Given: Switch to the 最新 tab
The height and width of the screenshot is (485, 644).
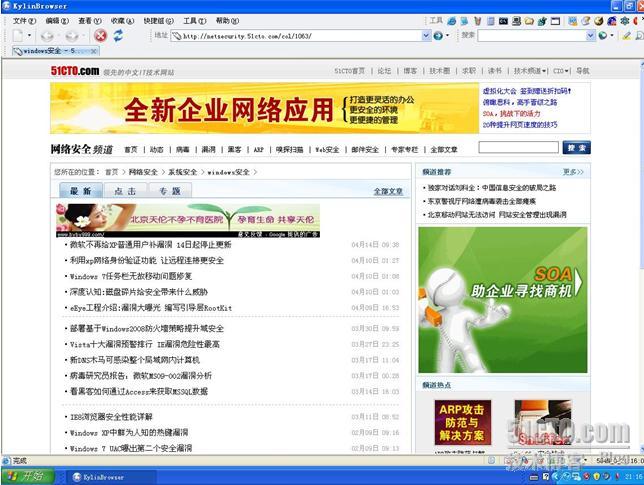Looking at the screenshot, I should 81,191.
